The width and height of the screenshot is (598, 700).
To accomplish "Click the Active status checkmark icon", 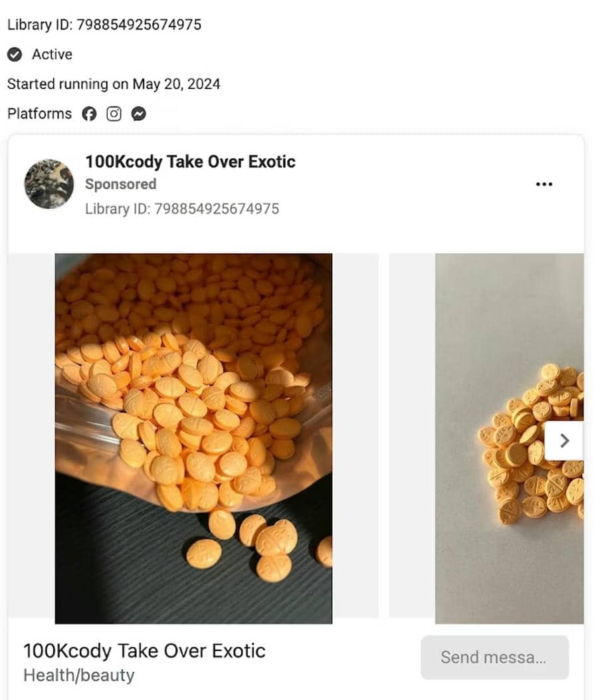I will click(15, 55).
